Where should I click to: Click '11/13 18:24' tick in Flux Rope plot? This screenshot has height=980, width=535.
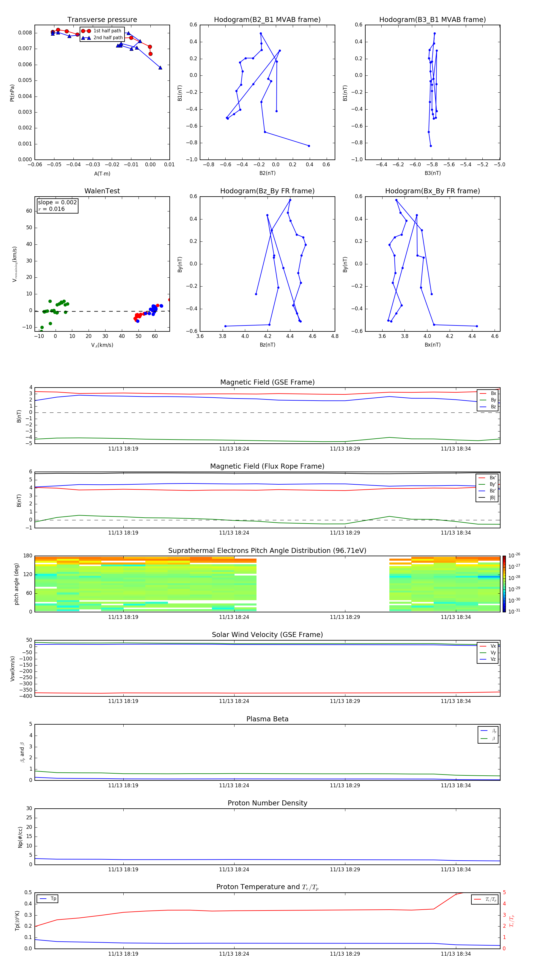pos(234,533)
